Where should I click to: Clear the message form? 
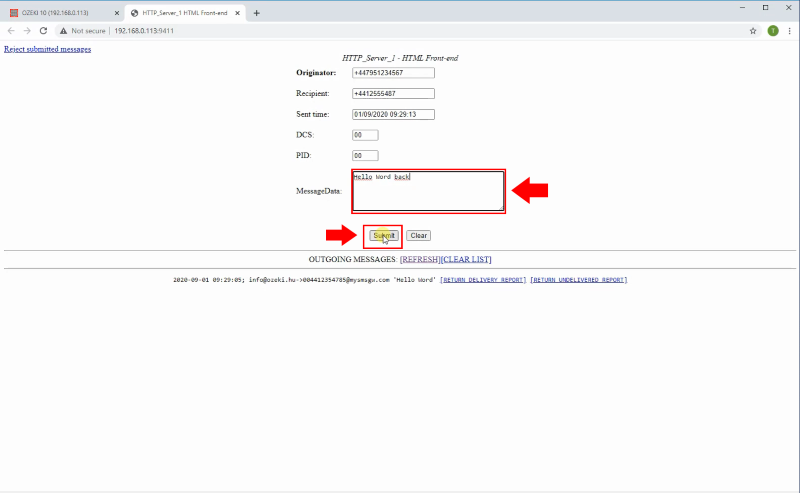pyautogui.click(x=418, y=236)
